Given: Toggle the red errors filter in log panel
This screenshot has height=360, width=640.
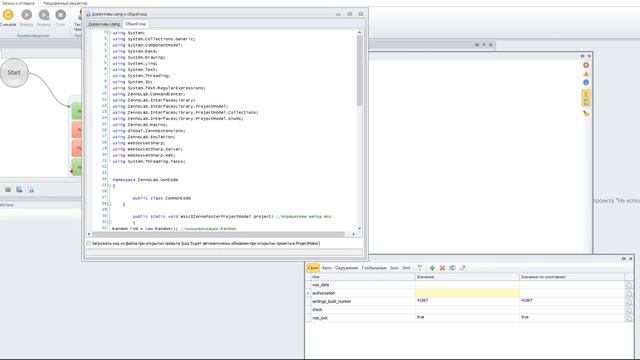Looking at the screenshot, I should tap(586, 65).
